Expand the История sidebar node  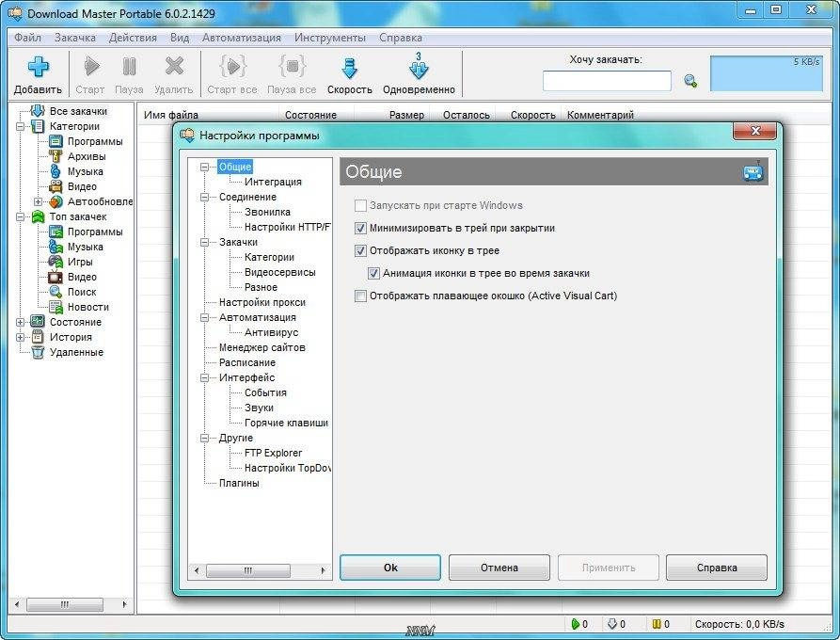[x=21, y=337]
